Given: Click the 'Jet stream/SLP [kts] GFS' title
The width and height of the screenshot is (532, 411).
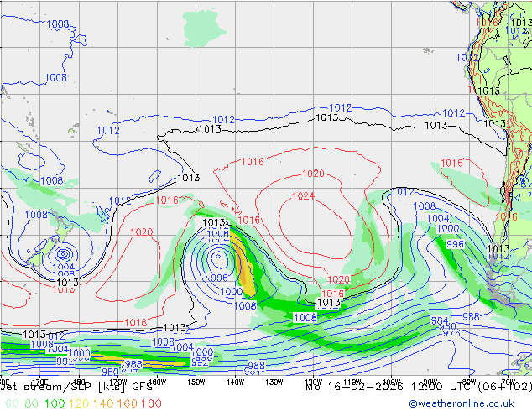Looking at the screenshot, I should [x=76, y=387].
